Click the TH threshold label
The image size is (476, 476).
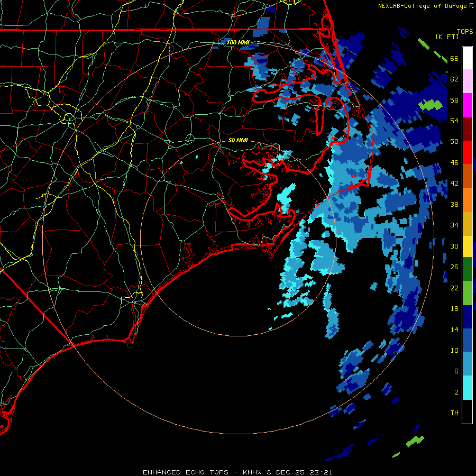pos(454,413)
